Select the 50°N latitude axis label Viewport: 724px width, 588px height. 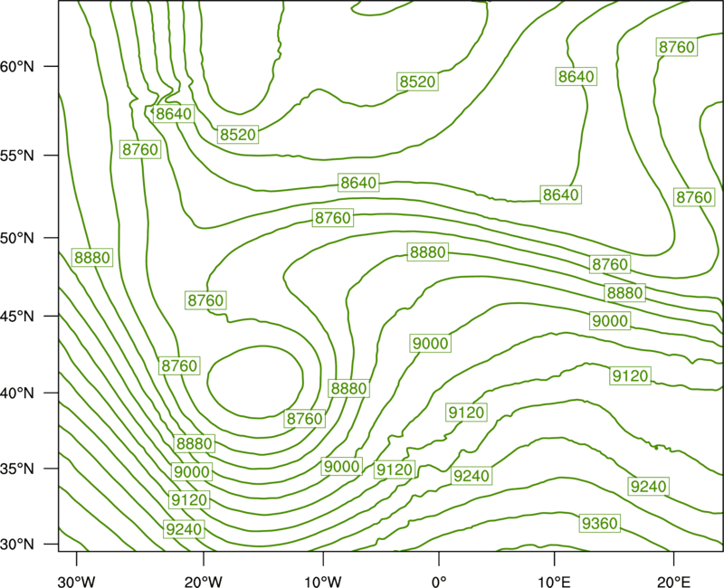17,238
